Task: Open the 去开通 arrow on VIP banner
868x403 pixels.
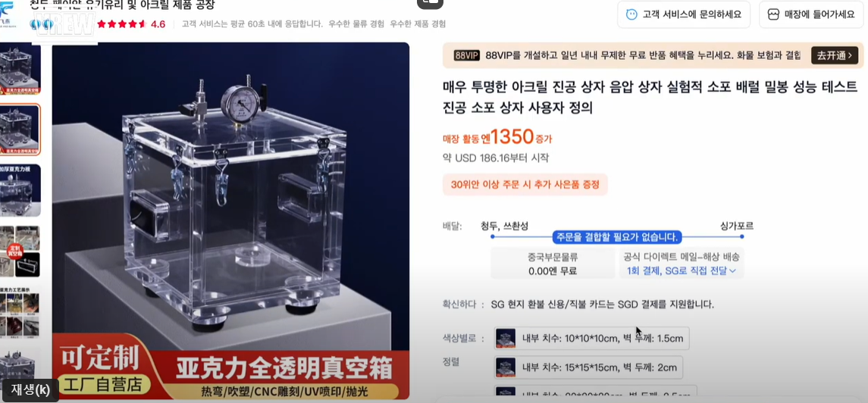Action: pyautogui.click(x=835, y=55)
